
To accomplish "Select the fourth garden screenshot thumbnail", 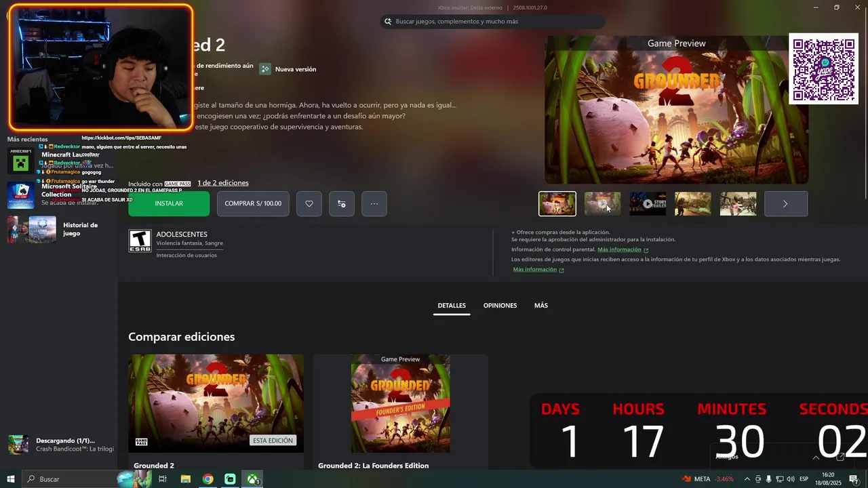I will point(693,203).
